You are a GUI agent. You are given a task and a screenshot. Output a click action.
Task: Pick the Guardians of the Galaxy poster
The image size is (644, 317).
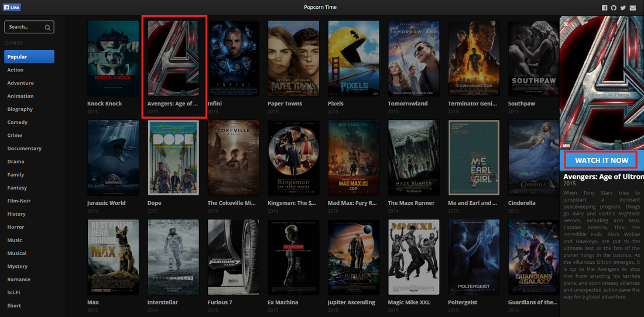(533, 257)
